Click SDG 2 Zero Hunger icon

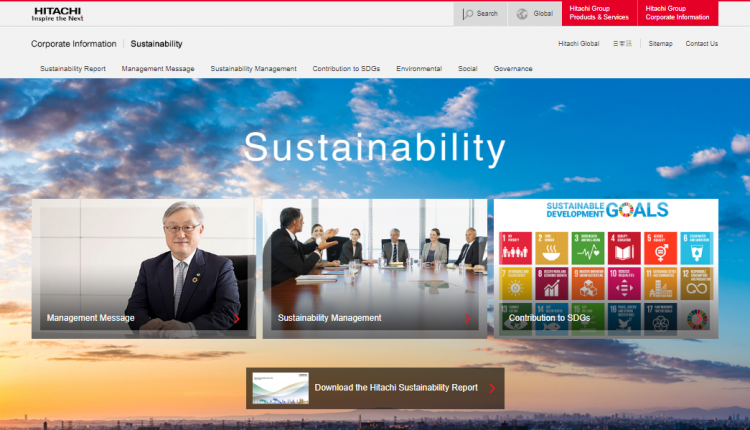[551, 248]
